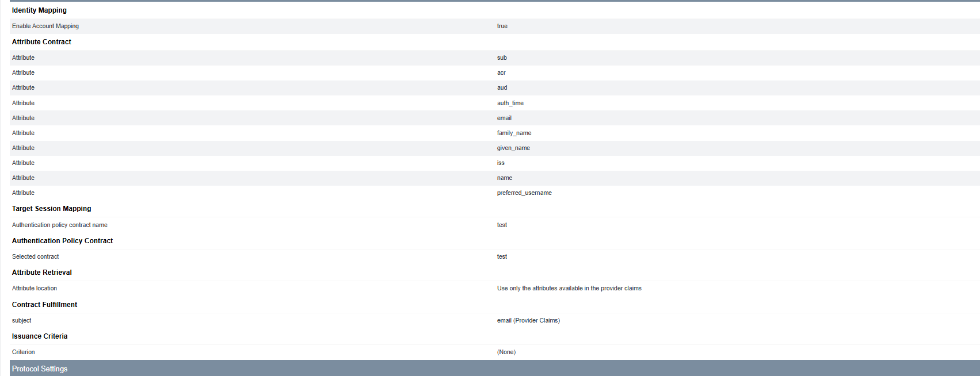Click the 'email' attribute value
Screen dimensions: 980x376
[x=504, y=118]
